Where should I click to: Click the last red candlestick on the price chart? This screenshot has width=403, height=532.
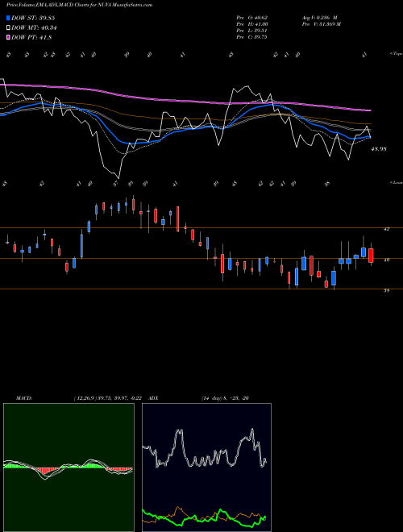(x=371, y=256)
